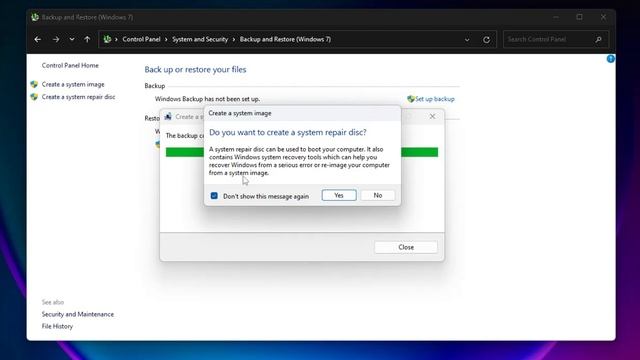Screen dimensions: 640x360
Task: Minimize the Backup and Restore window
Action: (556, 17)
